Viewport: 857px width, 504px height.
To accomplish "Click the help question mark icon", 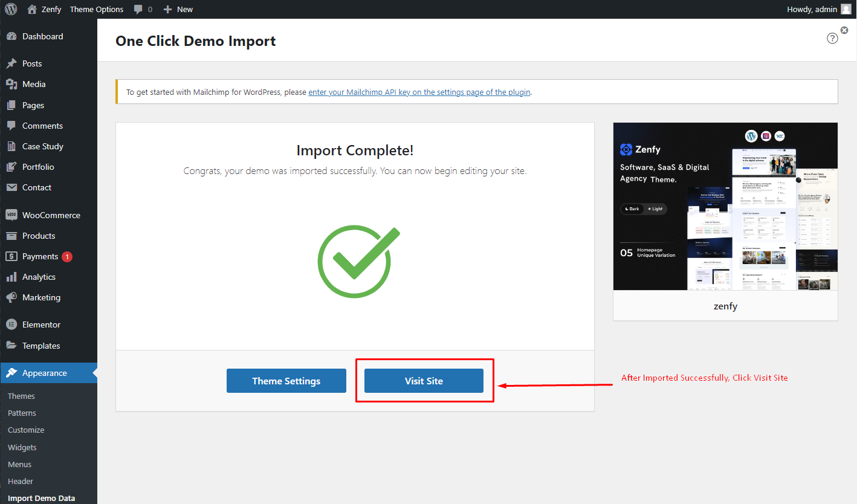I will click(x=832, y=38).
